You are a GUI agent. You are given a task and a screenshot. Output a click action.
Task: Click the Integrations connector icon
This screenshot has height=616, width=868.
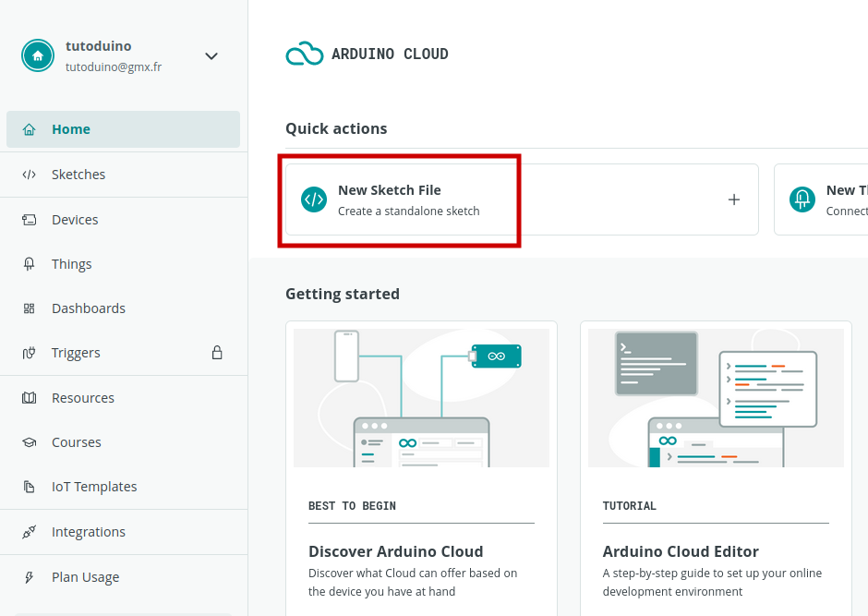point(29,532)
